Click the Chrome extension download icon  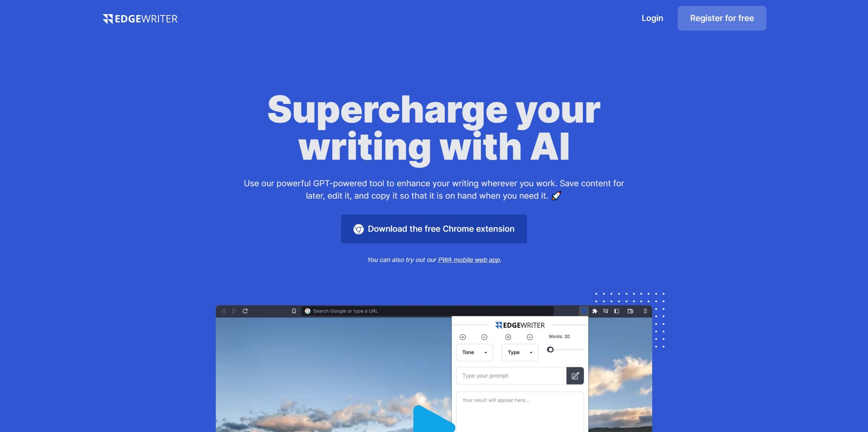[359, 229]
